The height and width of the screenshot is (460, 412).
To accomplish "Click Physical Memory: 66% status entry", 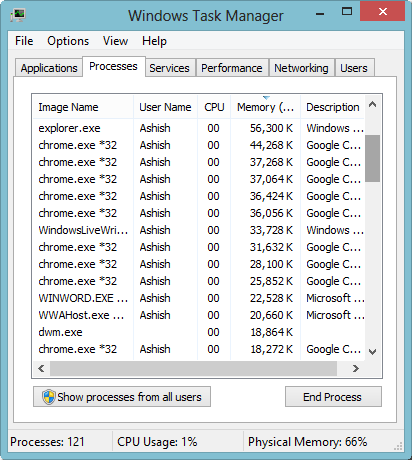I will (307, 442).
